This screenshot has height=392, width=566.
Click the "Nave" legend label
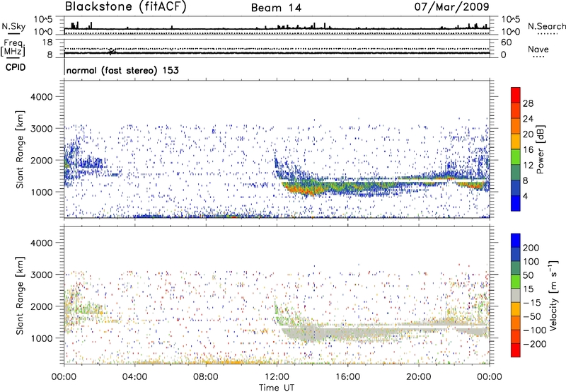pyautogui.click(x=538, y=50)
